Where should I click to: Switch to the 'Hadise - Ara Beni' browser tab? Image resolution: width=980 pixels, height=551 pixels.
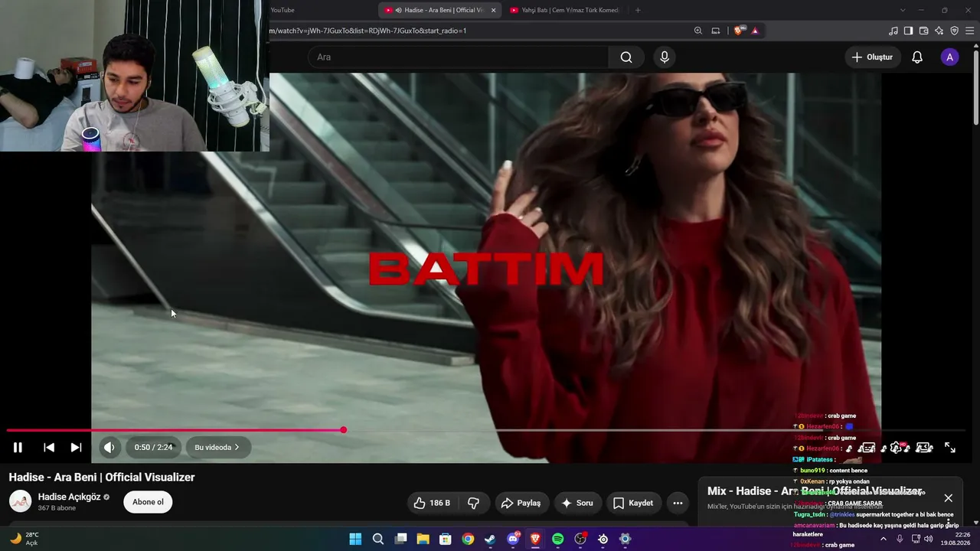[440, 10]
